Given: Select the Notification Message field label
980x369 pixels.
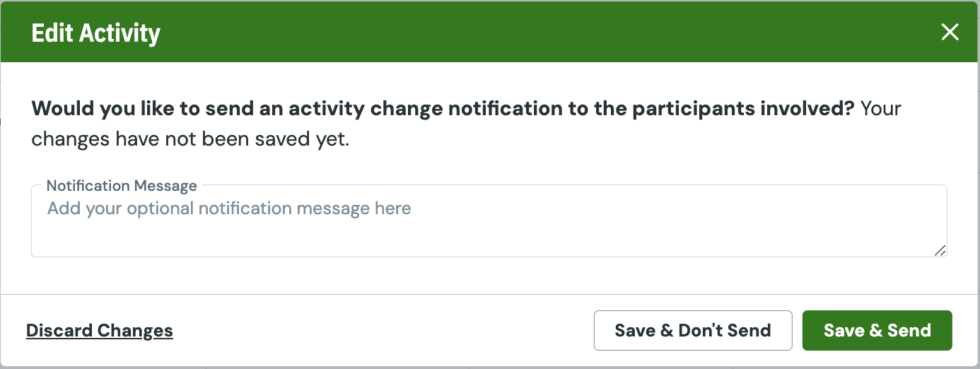Looking at the screenshot, I should point(122,186).
